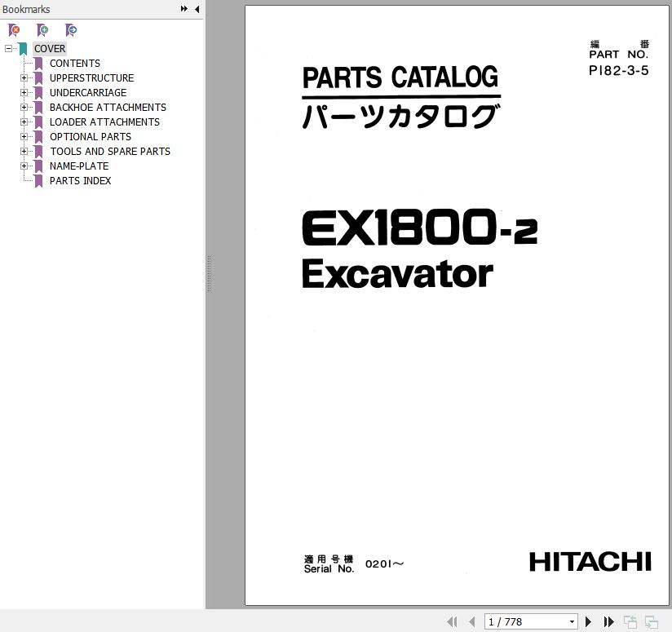Screen dimensions: 672x632
Task: Expand the UNDERCARRIAGE bookmark
Action: click(x=24, y=92)
